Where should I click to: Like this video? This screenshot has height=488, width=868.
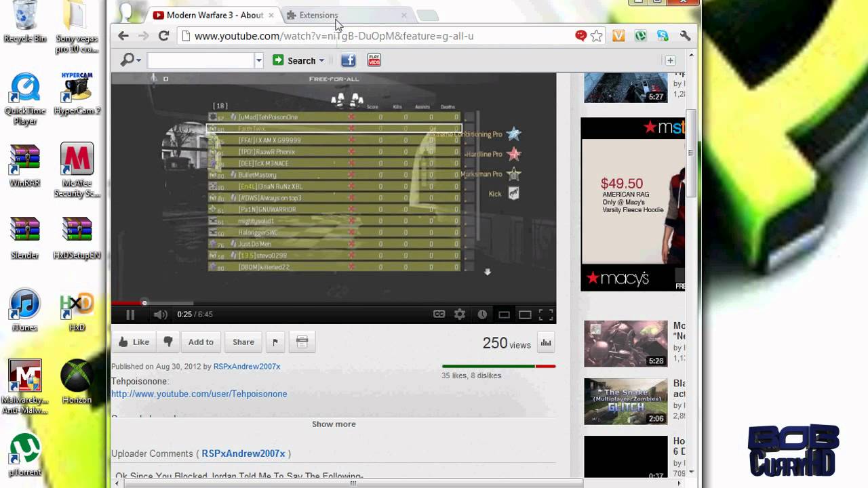click(134, 342)
